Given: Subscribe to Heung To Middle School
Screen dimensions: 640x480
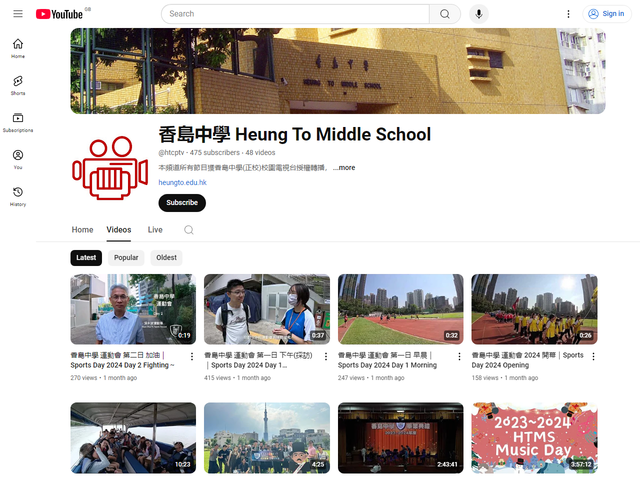Looking at the screenshot, I should (x=182, y=203).
